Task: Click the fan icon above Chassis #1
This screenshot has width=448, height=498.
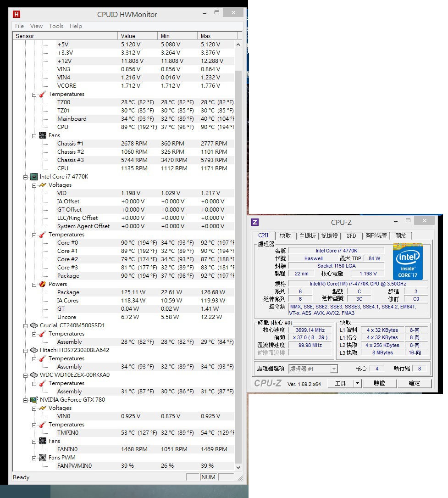Action: tap(43, 135)
